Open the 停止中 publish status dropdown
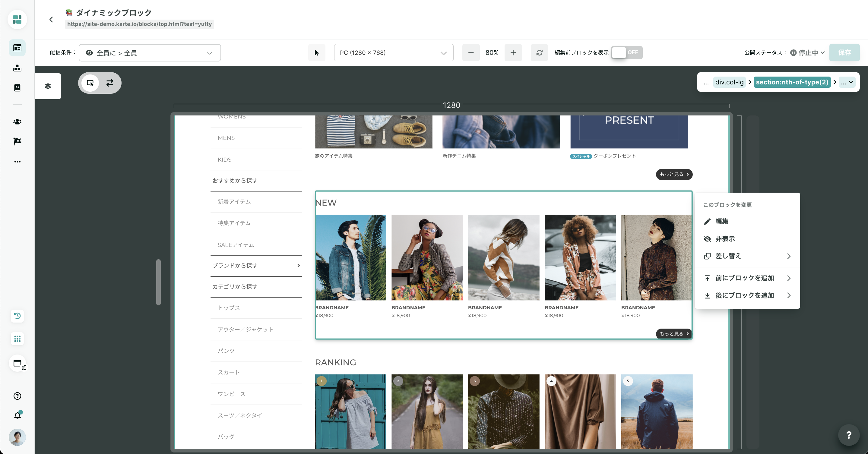The image size is (868, 454). click(x=808, y=52)
